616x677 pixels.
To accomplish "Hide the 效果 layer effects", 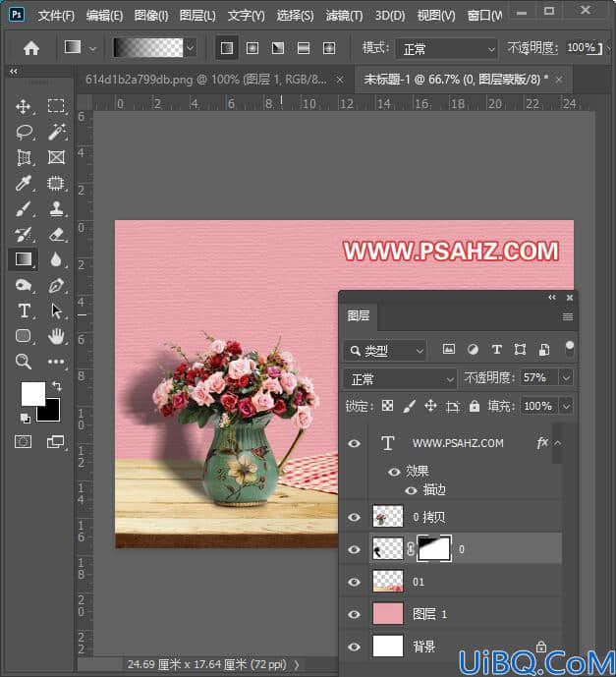I will tap(394, 472).
